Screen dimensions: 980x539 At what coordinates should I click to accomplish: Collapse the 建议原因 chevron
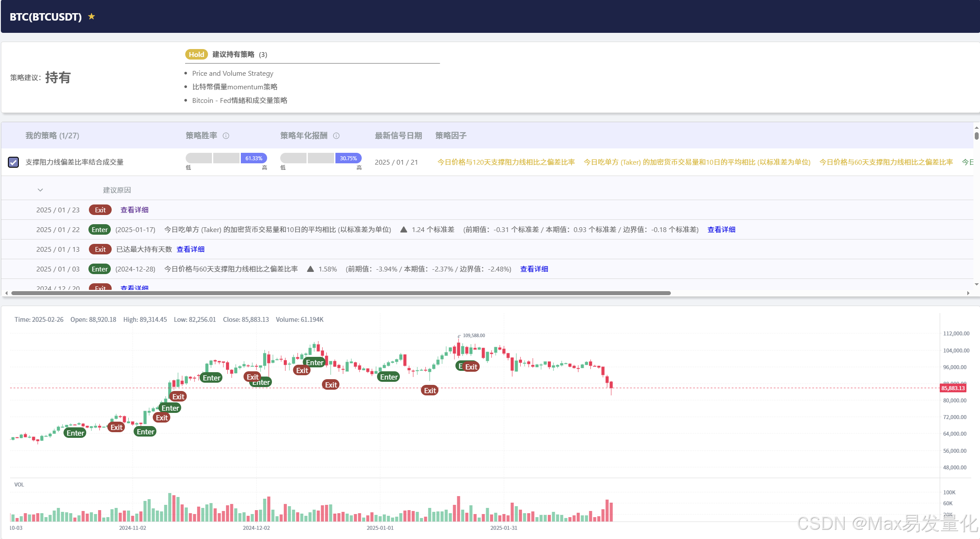40,190
